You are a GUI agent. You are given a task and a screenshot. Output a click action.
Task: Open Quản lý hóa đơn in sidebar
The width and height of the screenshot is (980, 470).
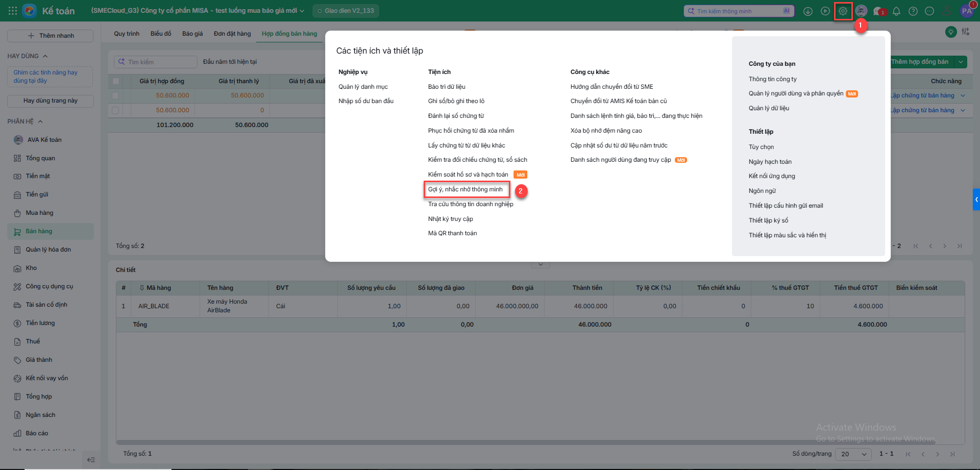(x=50, y=250)
